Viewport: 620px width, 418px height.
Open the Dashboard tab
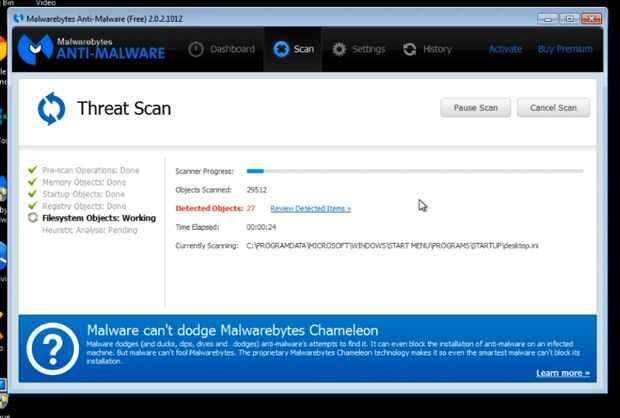pyautogui.click(x=221, y=49)
